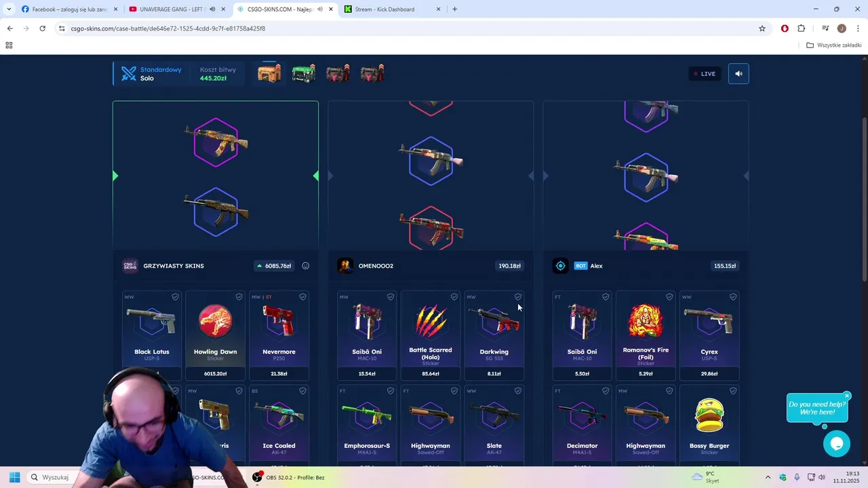Click shield check icon on Nevermore card
868x488 pixels.
click(302, 297)
